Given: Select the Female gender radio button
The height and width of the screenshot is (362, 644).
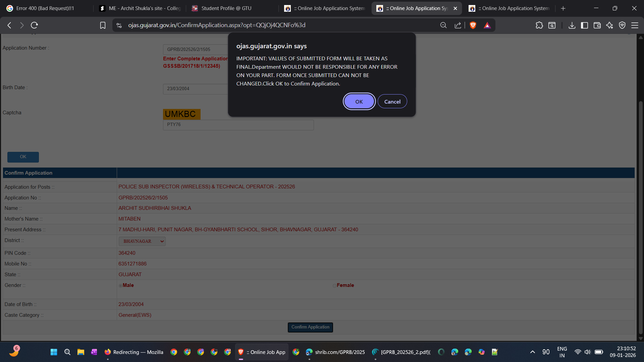Looking at the screenshot, I should [x=334, y=286].
